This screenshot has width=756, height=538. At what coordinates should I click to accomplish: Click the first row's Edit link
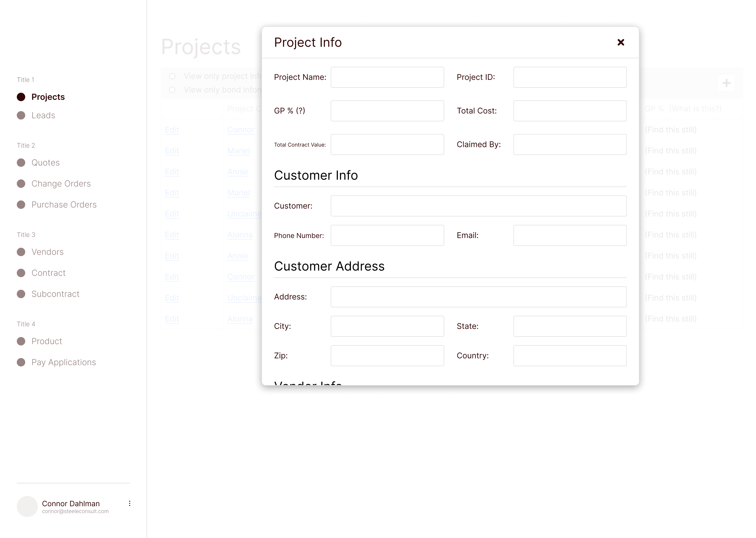(172, 130)
